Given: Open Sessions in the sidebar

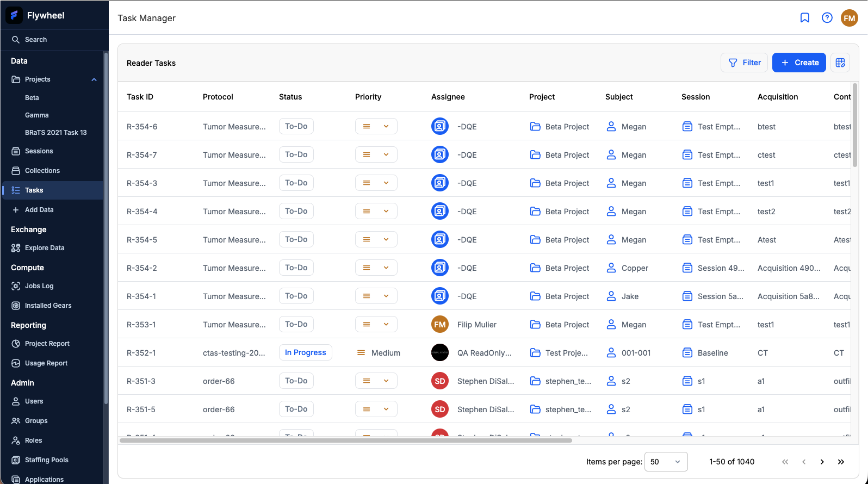Looking at the screenshot, I should click(x=39, y=151).
